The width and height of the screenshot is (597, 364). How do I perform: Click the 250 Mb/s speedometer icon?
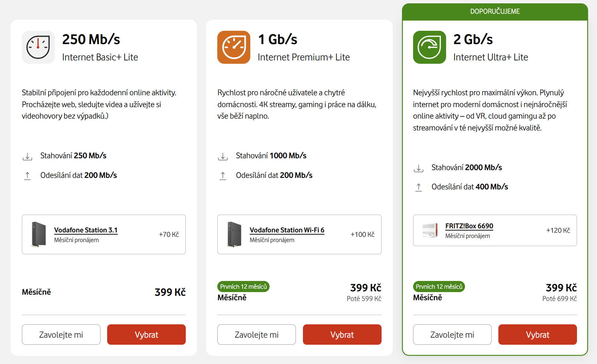point(38,47)
